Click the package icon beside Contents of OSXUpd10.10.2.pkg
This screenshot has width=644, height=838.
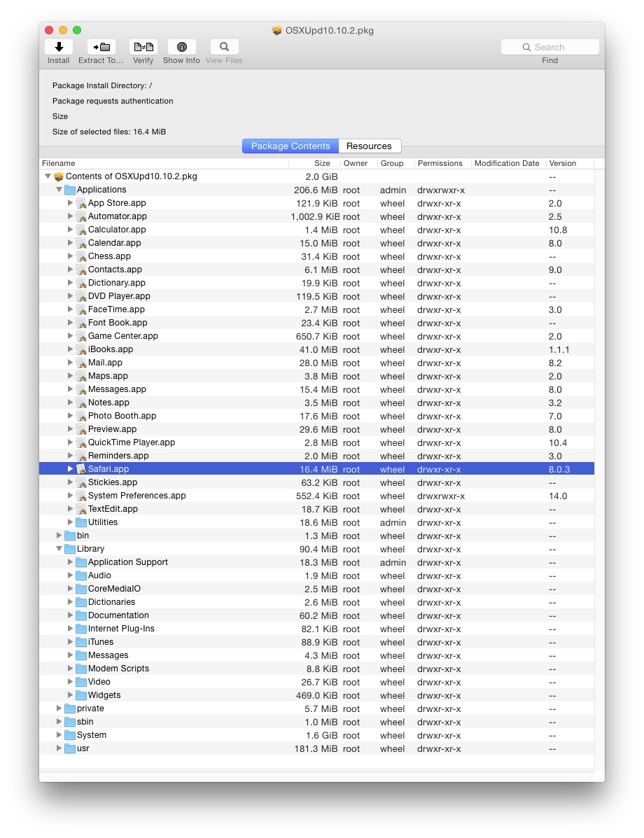coord(59,176)
